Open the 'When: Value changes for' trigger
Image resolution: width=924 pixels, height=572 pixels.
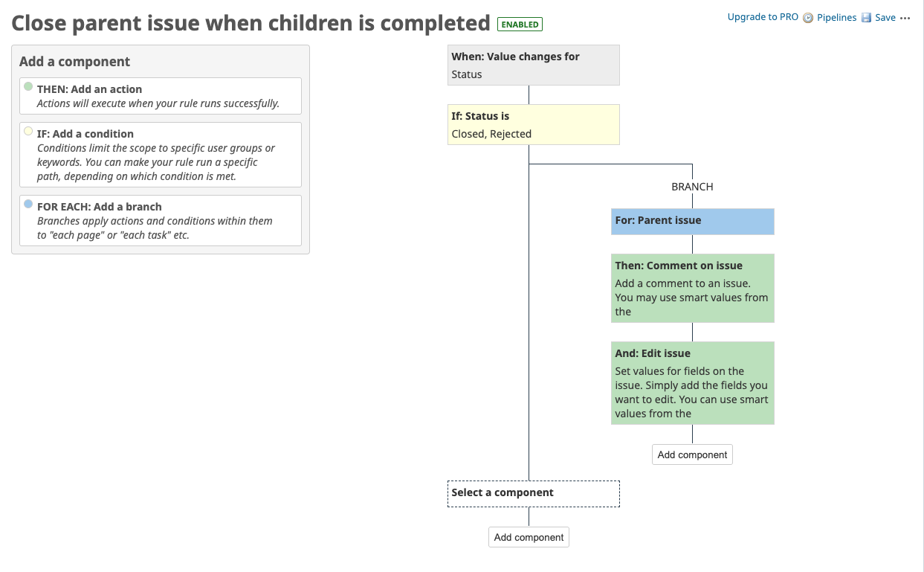click(533, 65)
